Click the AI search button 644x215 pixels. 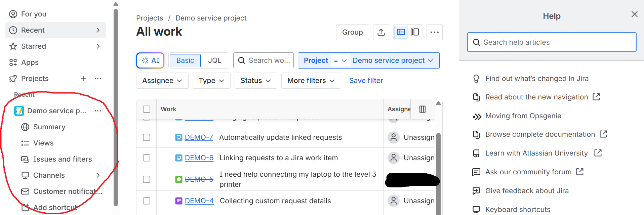pos(150,60)
